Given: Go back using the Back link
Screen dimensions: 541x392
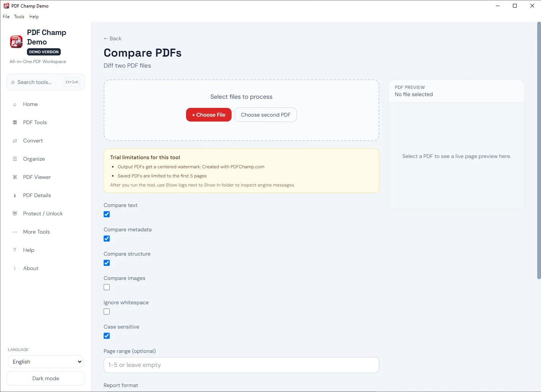Looking at the screenshot, I should pos(112,38).
